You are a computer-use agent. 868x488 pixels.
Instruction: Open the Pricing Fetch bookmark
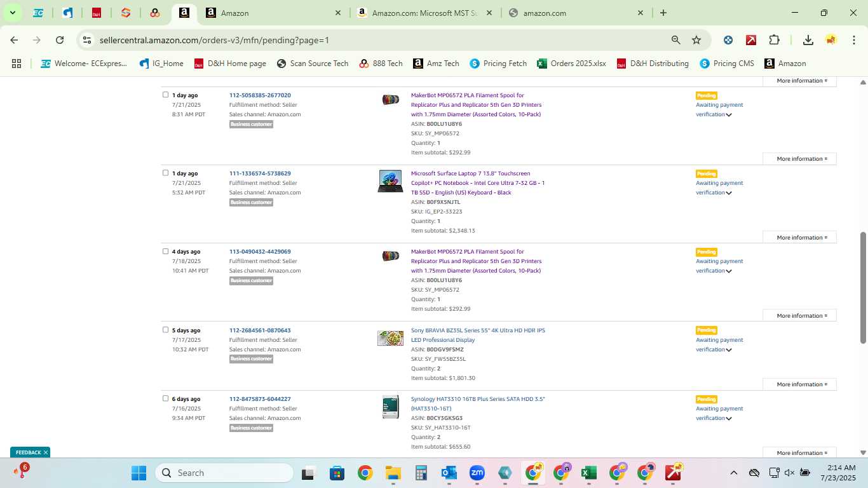click(498, 64)
